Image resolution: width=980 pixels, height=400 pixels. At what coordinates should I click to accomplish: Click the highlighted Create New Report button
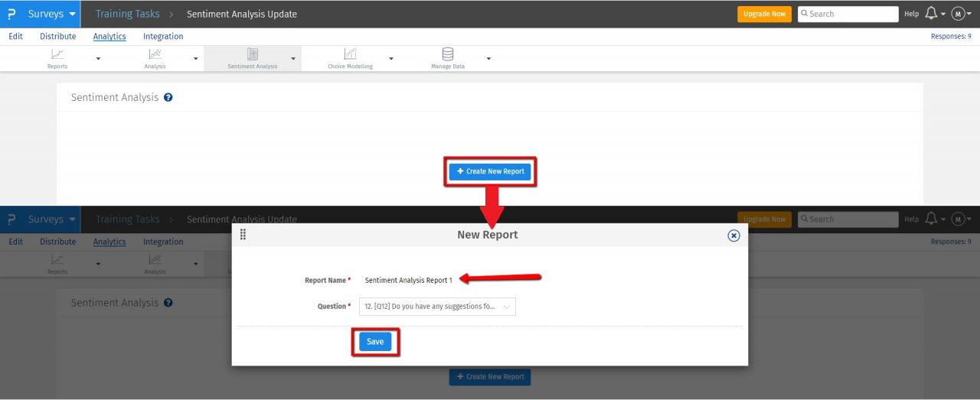click(490, 171)
